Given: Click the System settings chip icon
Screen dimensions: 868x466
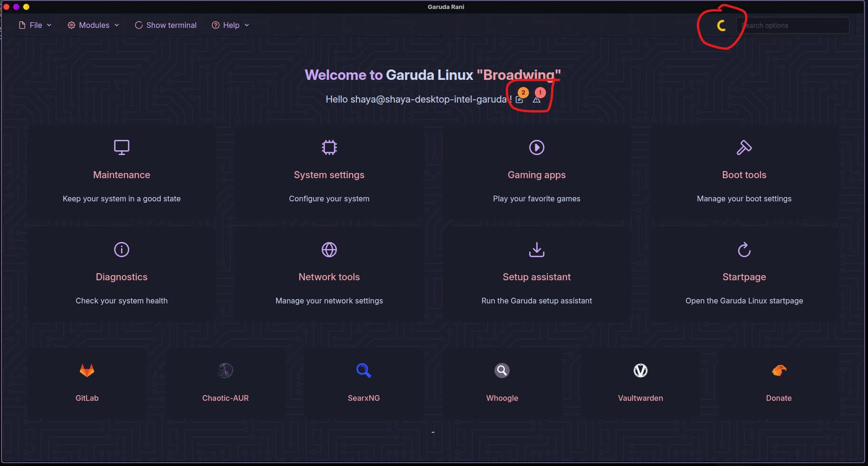Looking at the screenshot, I should [x=329, y=147].
